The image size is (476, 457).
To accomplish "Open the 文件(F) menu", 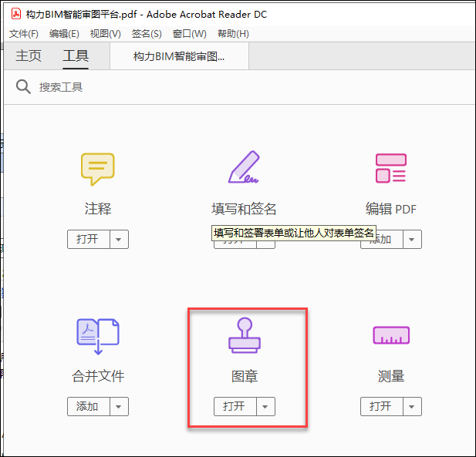I will [24, 34].
